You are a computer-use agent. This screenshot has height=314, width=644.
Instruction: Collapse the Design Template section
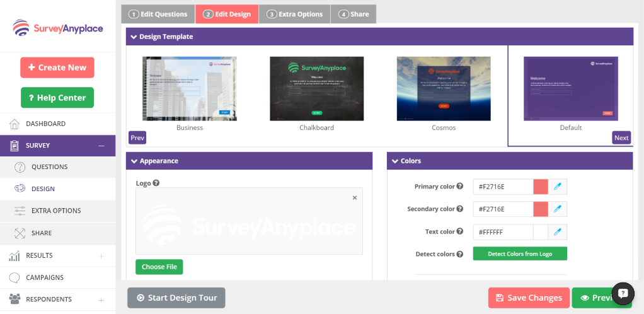tap(134, 37)
